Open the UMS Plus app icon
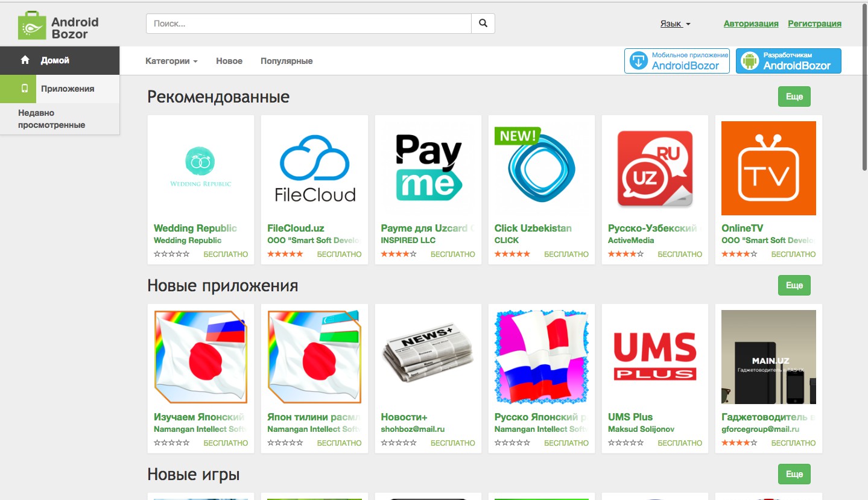868x500 pixels. pos(655,357)
